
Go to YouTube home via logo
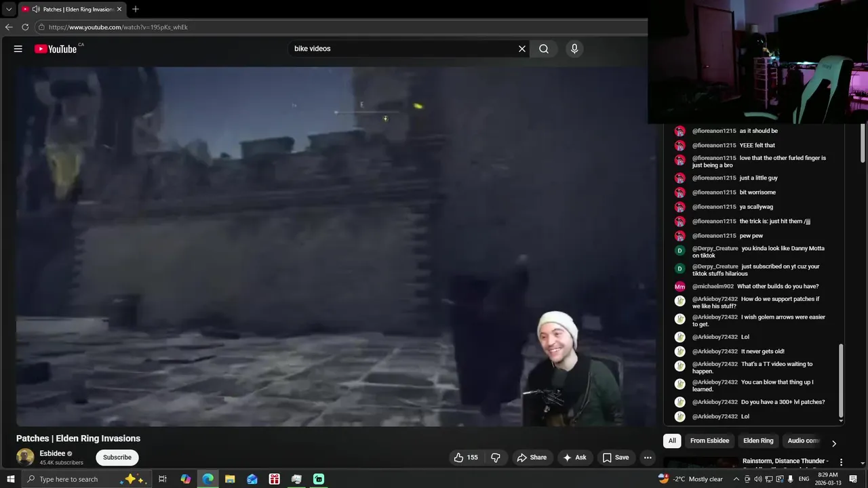pyautogui.click(x=56, y=49)
